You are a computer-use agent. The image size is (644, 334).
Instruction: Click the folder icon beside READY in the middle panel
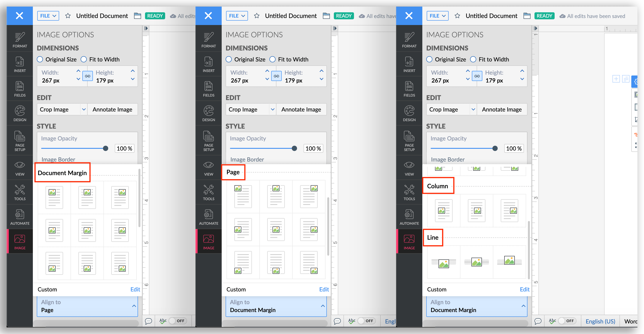[x=326, y=16]
